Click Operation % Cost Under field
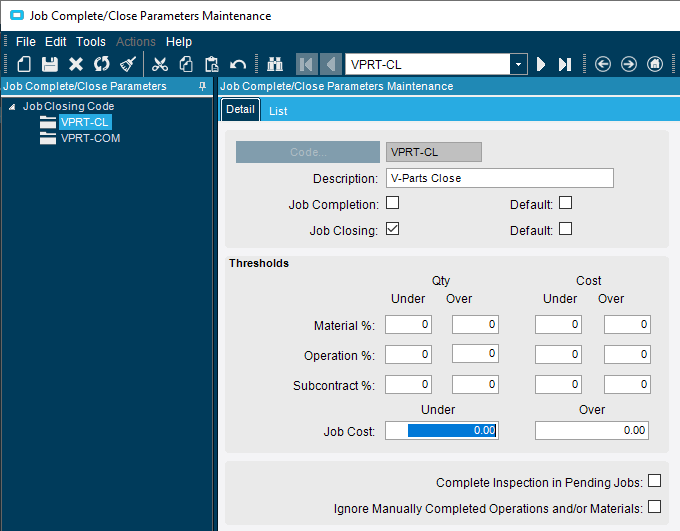This screenshot has height=531, width=680. click(x=558, y=354)
